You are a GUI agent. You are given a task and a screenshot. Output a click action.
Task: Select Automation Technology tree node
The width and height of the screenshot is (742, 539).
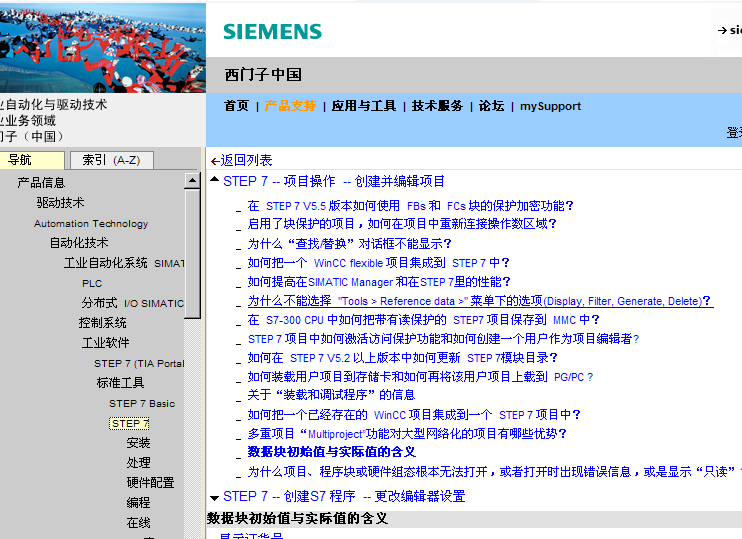(x=91, y=223)
